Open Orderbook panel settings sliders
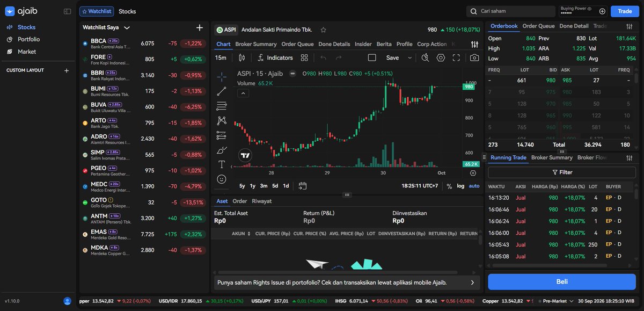This screenshot has width=644, height=311. click(x=630, y=26)
